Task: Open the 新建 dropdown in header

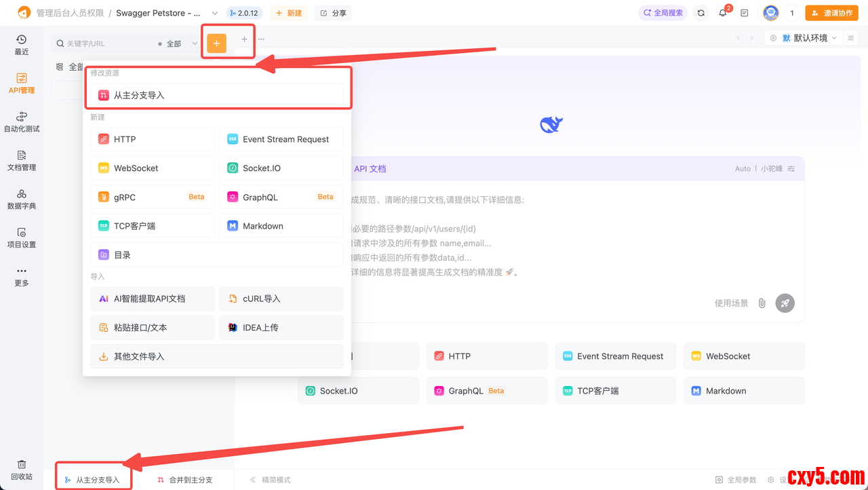Action: (288, 13)
